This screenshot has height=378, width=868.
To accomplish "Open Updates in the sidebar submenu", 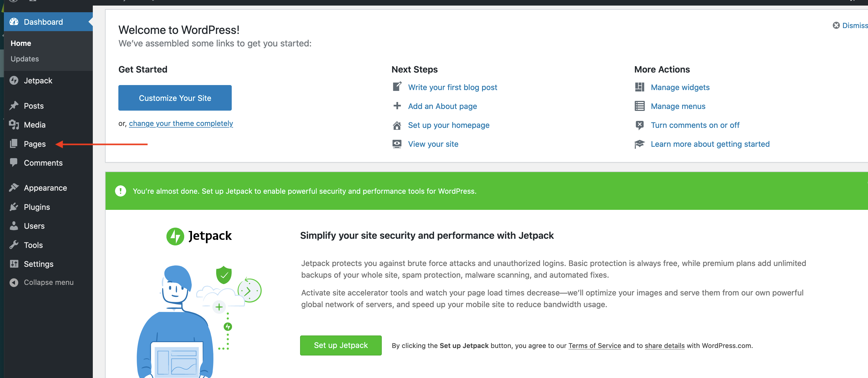I will (x=25, y=59).
